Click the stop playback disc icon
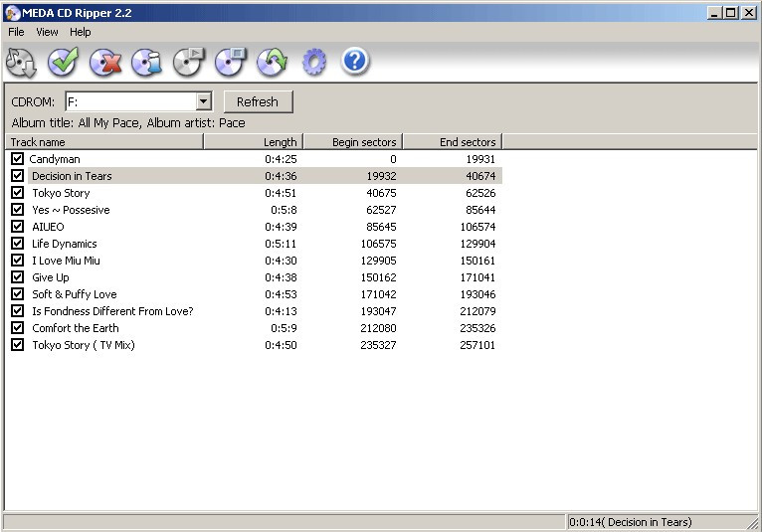 (231, 63)
